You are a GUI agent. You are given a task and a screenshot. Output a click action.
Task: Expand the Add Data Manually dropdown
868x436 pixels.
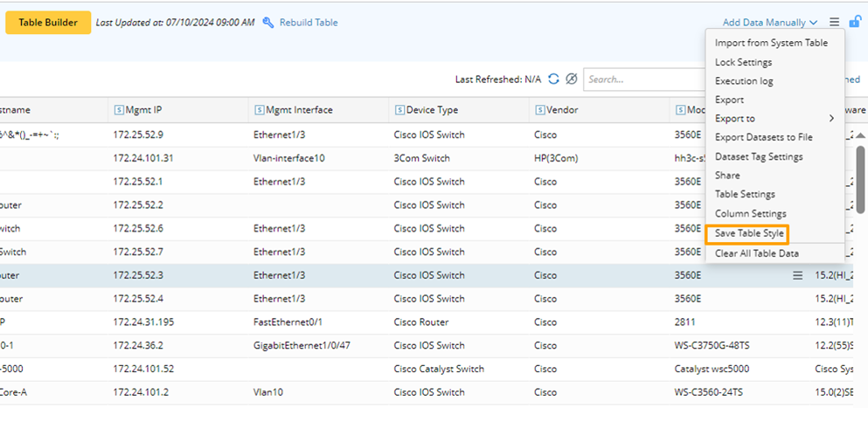tap(769, 23)
